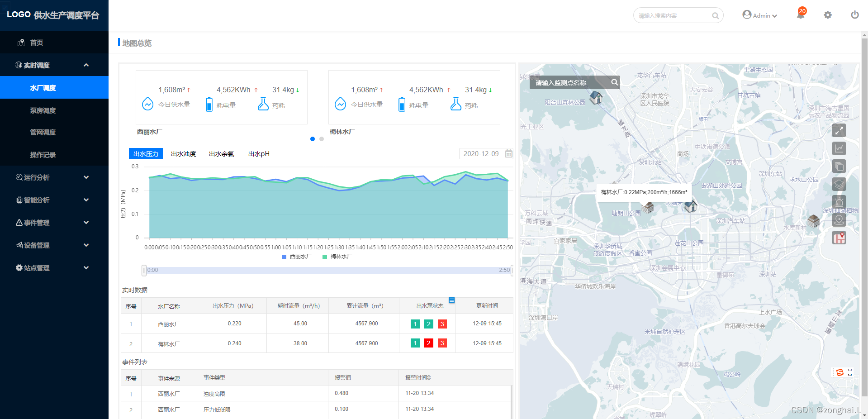Click the map search magnifier icon
The width and height of the screenshot is (868, 419).
pyautogui.click(x=614, y=82)
